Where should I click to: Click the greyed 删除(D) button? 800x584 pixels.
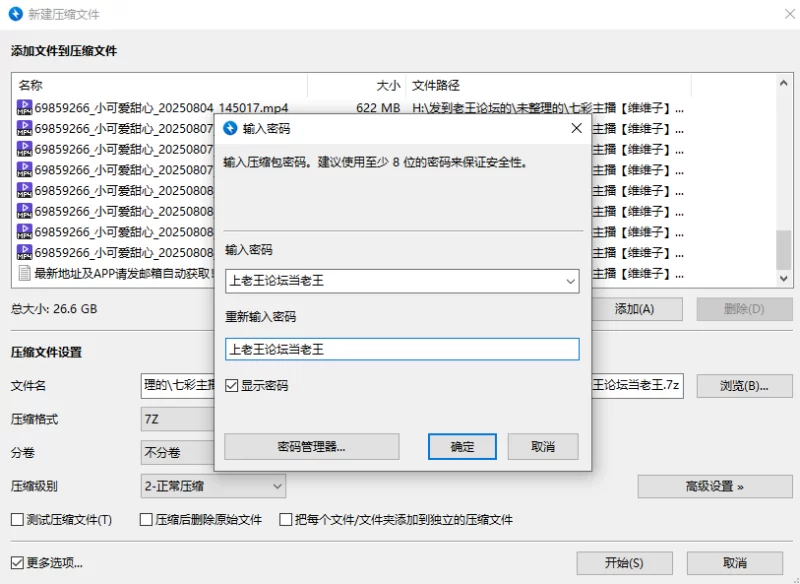744,309
